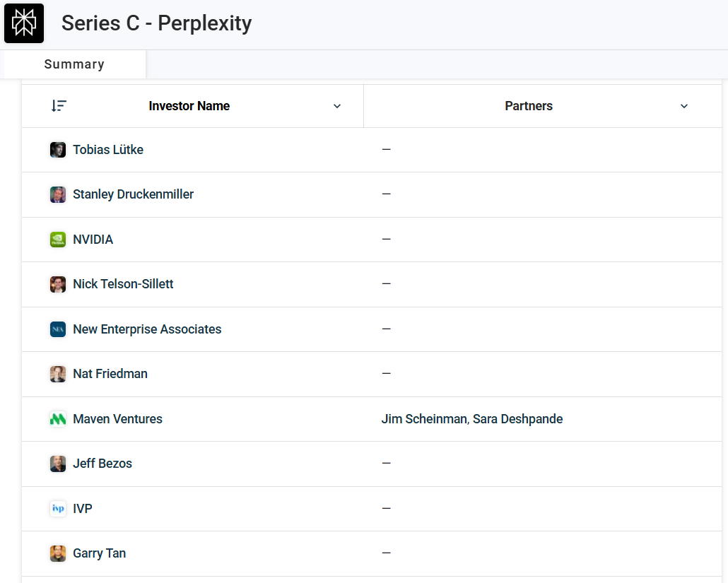Click the Perplexity logo icon
The height and width of the screenshot is (583, 728).
tap(24, 23)
